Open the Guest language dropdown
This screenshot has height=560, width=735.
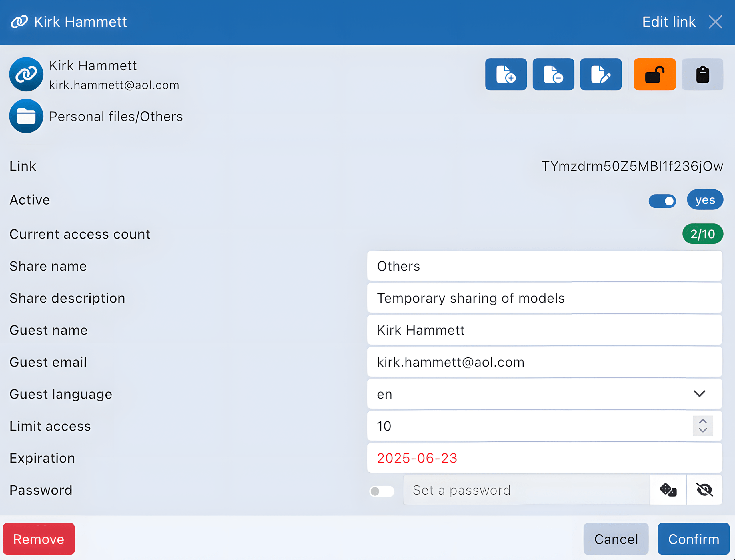(700, 394)
